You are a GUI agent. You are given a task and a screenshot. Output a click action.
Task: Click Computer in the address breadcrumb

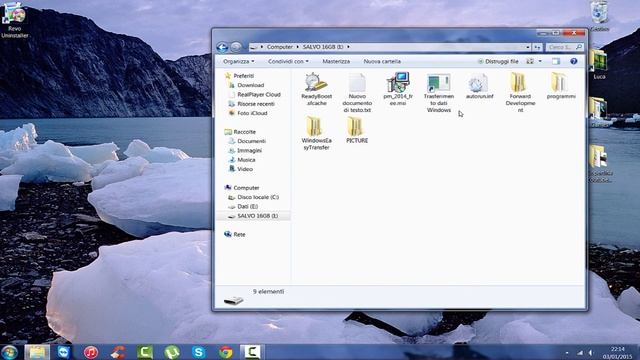tap(280, 47)
